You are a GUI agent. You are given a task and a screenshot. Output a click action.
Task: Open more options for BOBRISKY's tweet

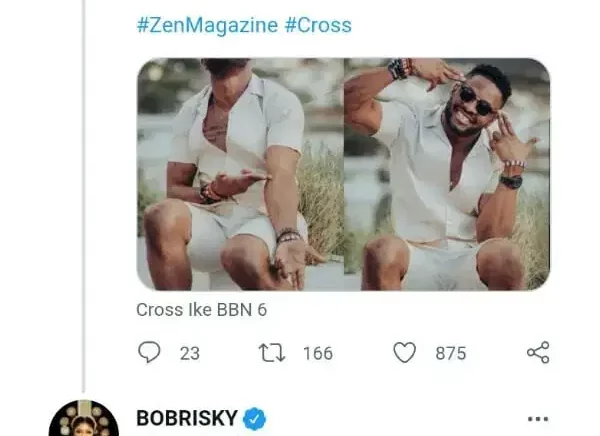pyautogui.click(x=538, y=419)
